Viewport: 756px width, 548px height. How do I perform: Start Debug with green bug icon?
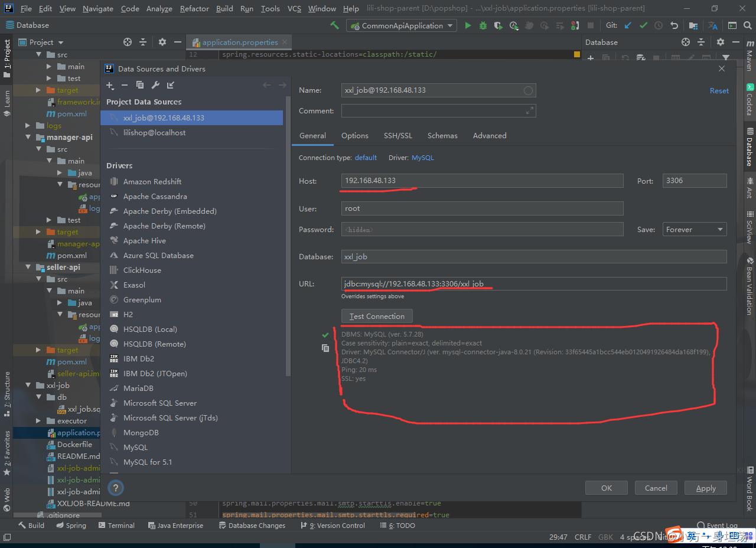tap(483, 25)
